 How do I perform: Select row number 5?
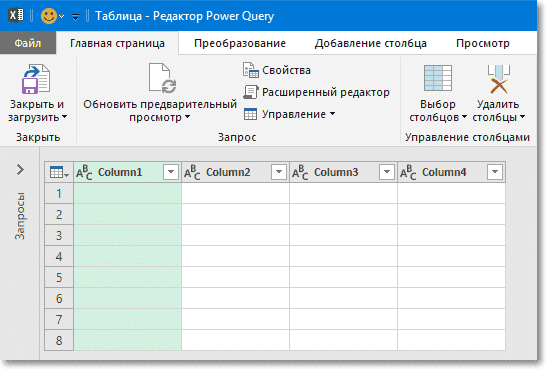point(59,277)
